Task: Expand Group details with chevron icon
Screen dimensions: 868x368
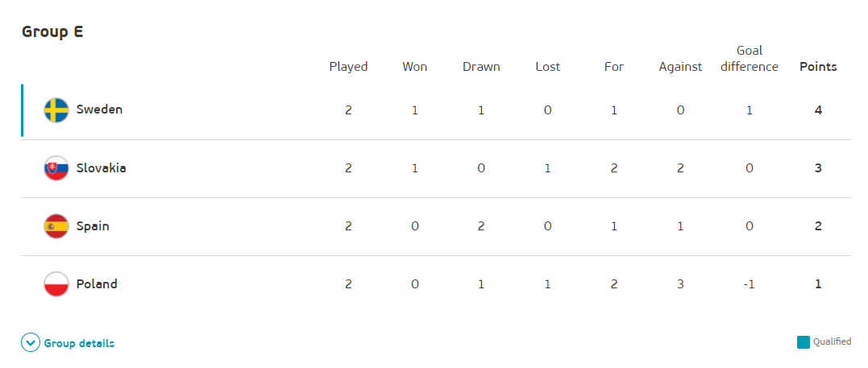Action: coord(31,344)
